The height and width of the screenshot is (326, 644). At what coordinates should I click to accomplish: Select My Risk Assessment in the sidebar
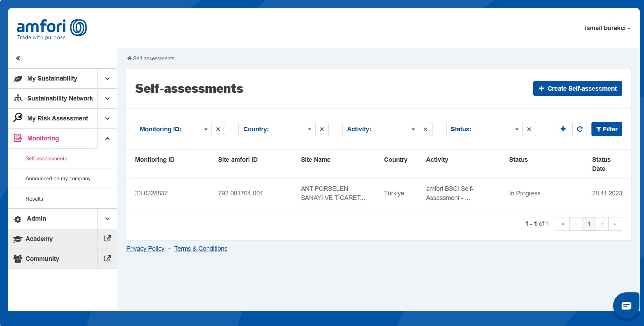click(x=57, y=118)
